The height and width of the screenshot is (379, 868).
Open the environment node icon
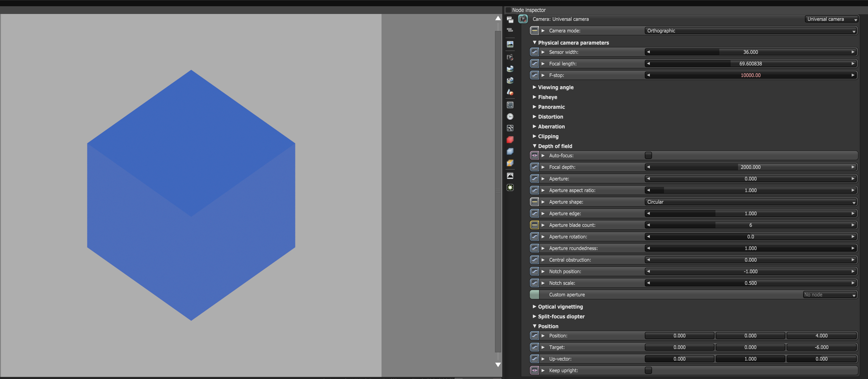point(510,69)
